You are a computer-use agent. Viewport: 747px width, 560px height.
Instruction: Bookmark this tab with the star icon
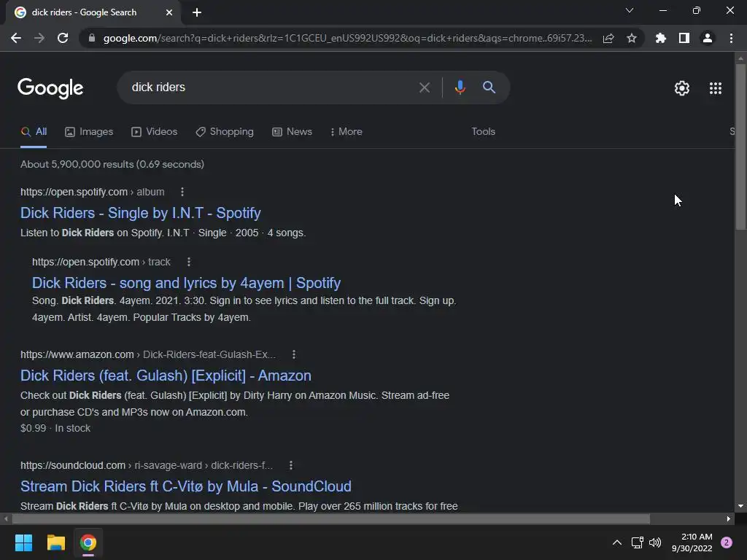(x=632, y=38)
